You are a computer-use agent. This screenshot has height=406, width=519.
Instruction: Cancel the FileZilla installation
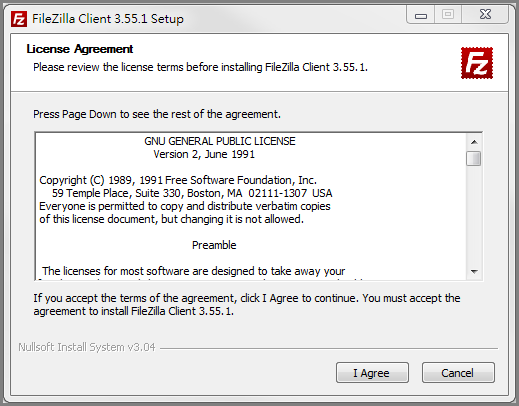tap(458, 373)
